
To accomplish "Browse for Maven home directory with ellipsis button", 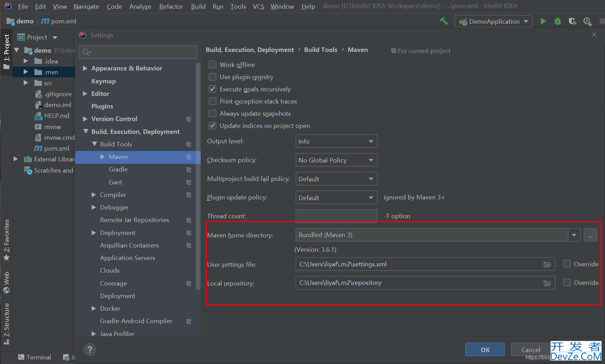I will [590, 235].
